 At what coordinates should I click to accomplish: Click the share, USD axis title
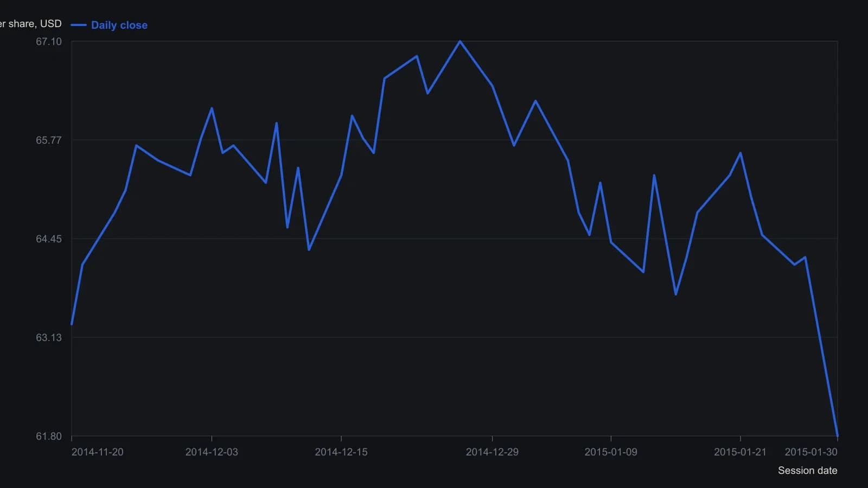[31, 24]
